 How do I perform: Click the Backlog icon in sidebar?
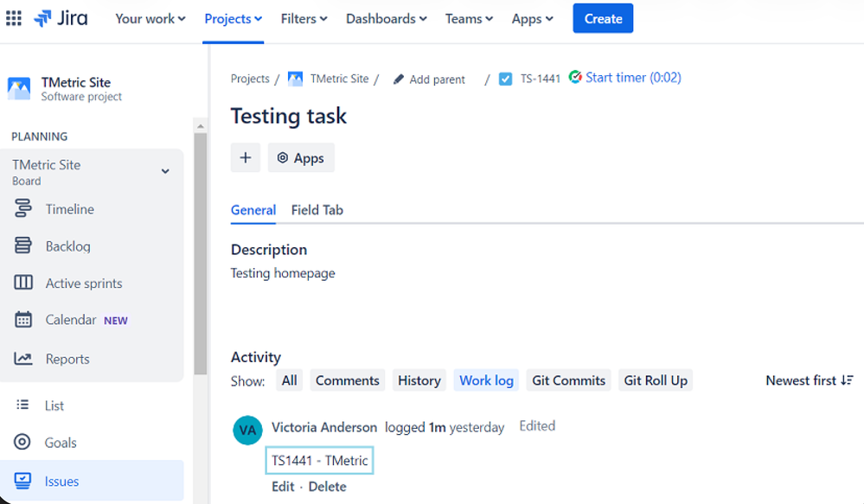23,246
